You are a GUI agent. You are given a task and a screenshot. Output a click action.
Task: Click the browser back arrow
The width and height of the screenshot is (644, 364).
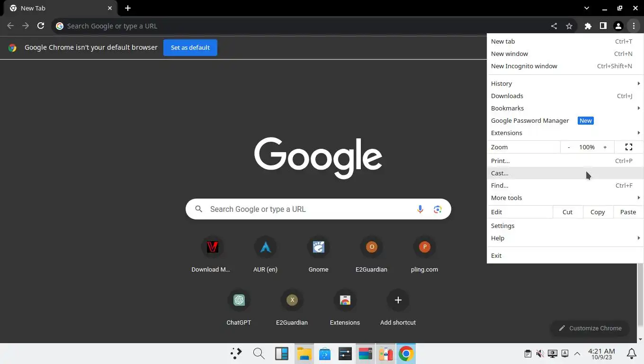pyautogui.click(x=10, y=26)
